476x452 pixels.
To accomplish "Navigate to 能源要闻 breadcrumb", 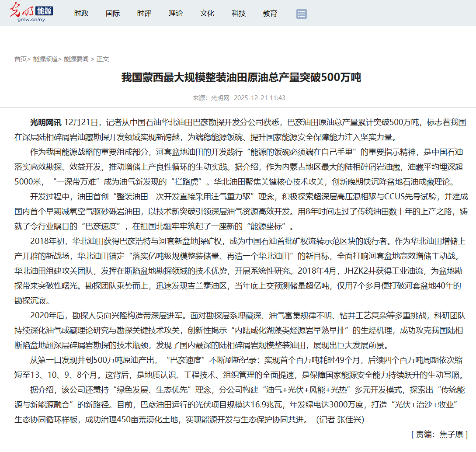I will (x=76, y=59).
